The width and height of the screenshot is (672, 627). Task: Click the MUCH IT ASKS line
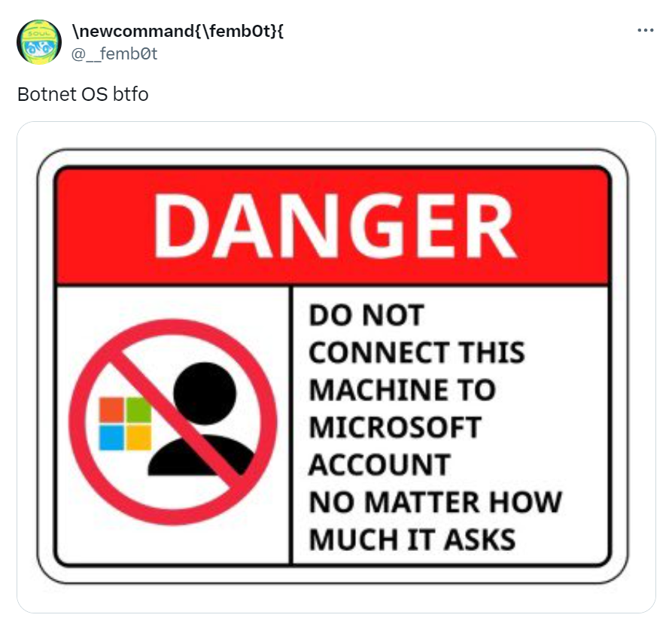pyautogui.click(x=412, y=540)
